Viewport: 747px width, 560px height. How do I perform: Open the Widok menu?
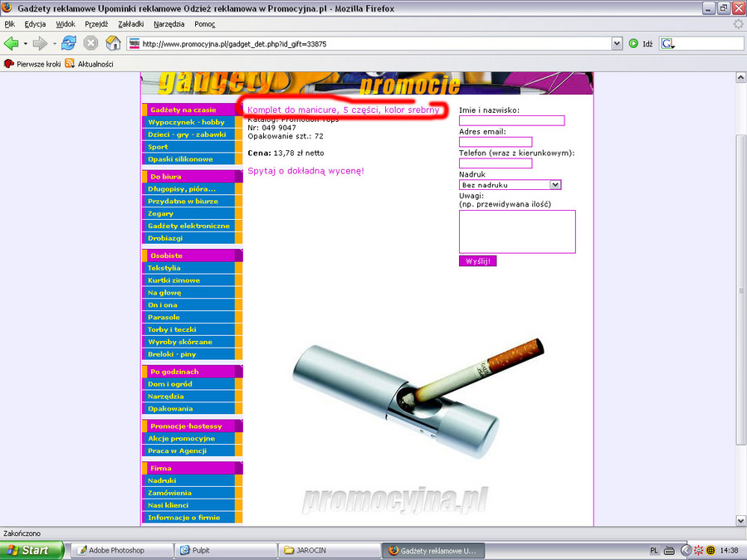pos(66,24)
